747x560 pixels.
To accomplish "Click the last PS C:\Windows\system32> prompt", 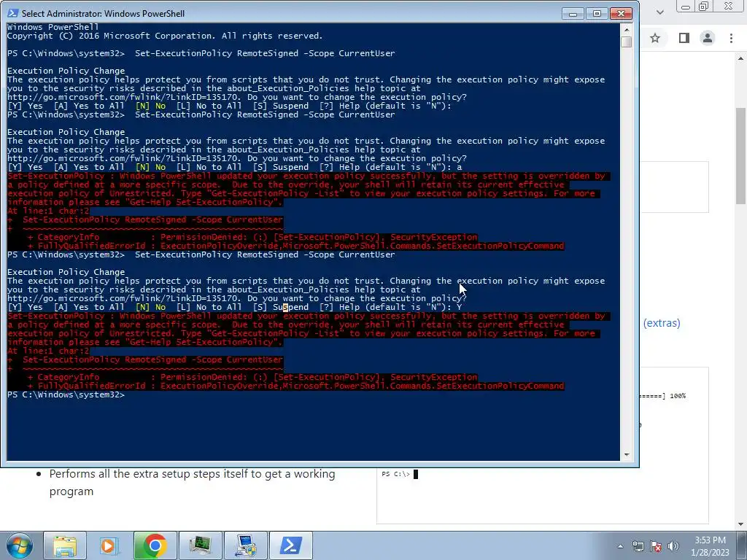I will (66, 394).
